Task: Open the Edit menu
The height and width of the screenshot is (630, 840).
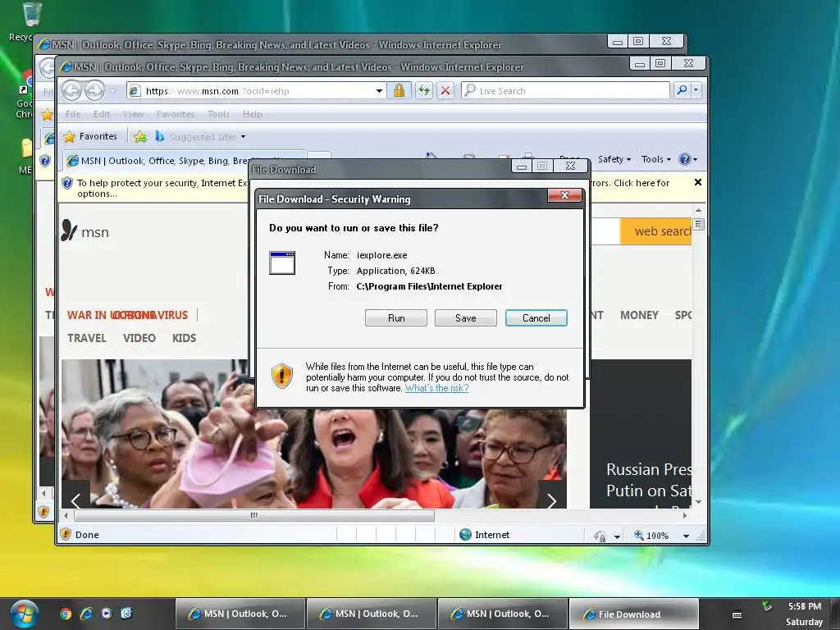Action: tap(101, 114)
